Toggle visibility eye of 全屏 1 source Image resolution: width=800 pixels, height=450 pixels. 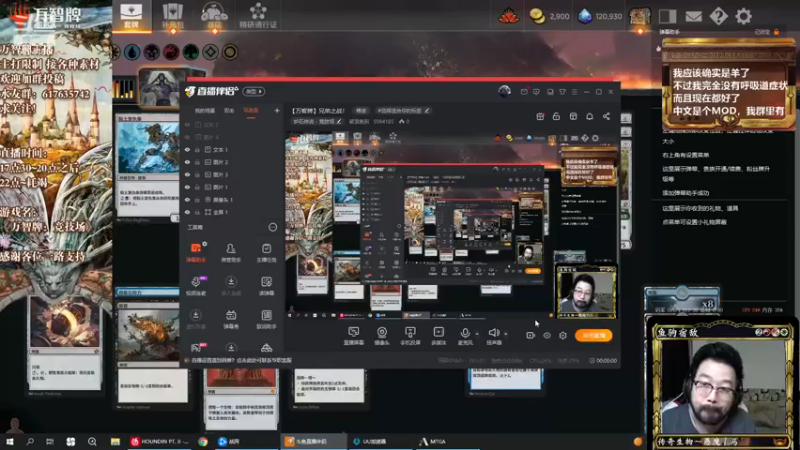coord(187,212)
